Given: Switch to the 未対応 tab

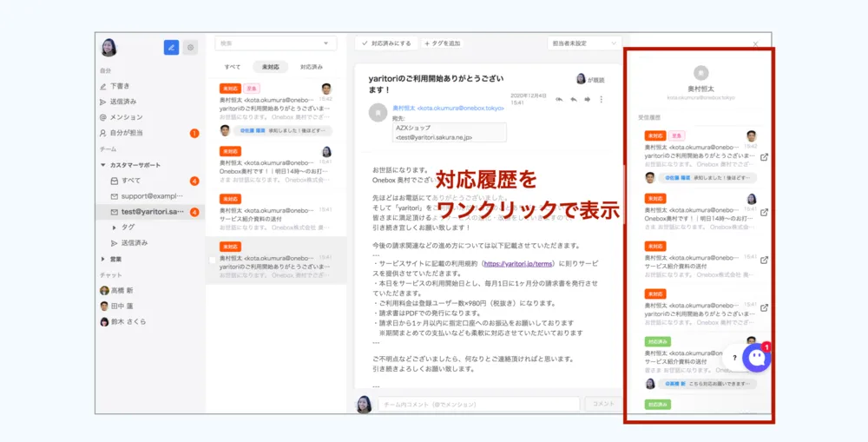Looking at the screenshot, I should (x=271, y=67).
